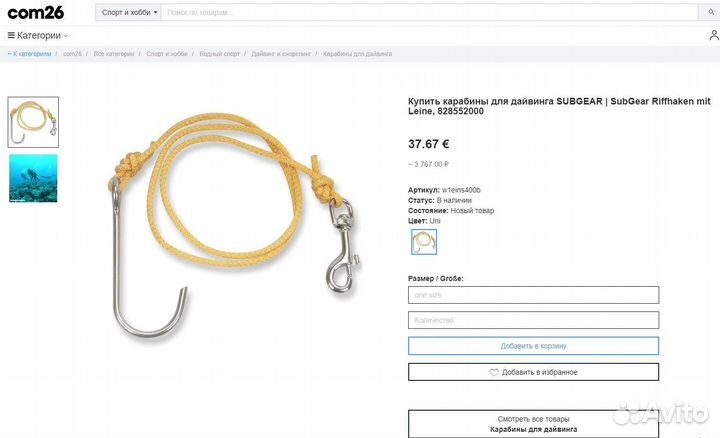
Task: Click Добавить в корзину button
Action: [533, 346]
